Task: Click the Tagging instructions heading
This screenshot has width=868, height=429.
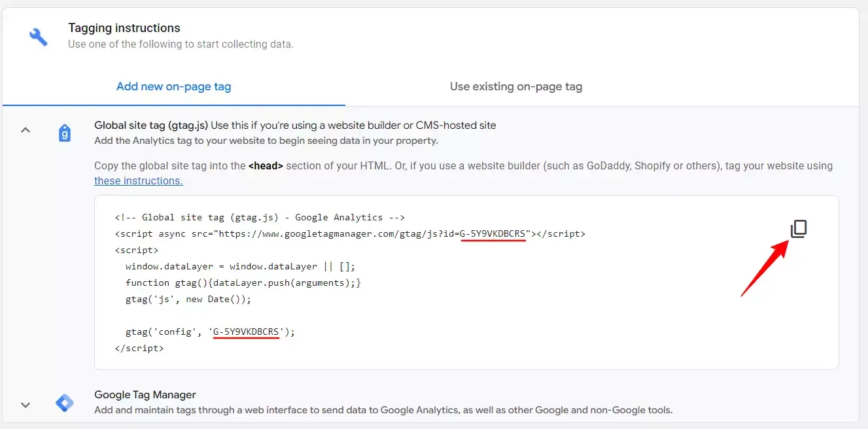Action: [x=124, y=28]
